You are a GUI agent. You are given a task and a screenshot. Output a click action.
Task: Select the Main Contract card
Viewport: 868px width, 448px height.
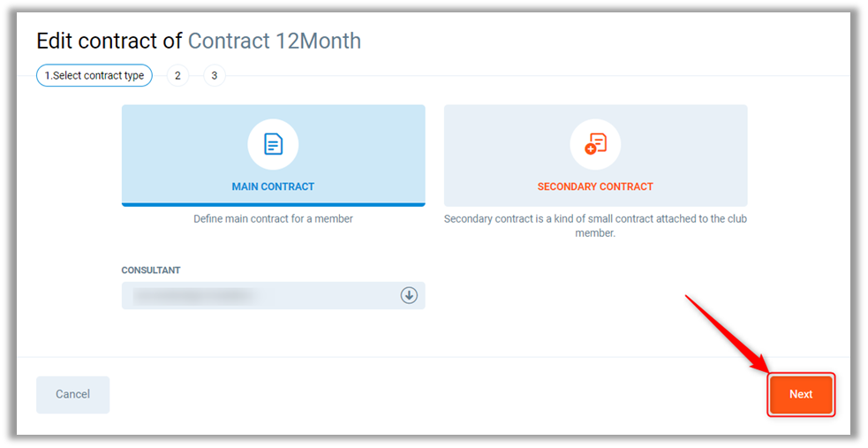(x=273, y=156)
